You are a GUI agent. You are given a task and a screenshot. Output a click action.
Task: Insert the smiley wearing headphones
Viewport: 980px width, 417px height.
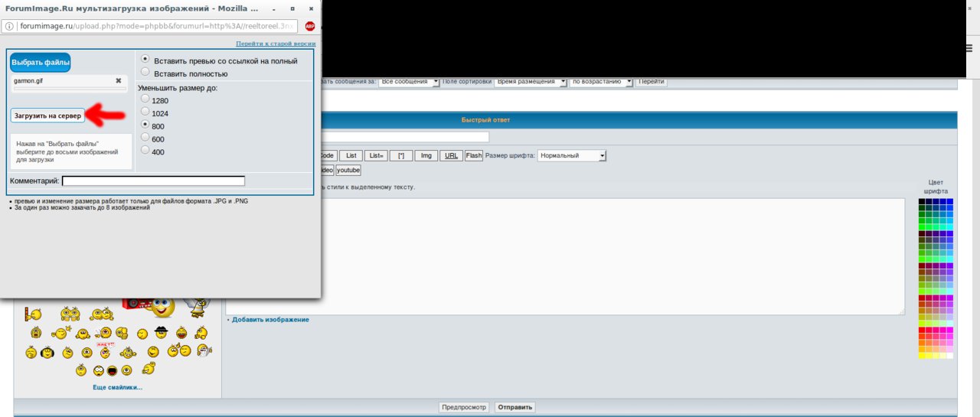click(47, 353)
